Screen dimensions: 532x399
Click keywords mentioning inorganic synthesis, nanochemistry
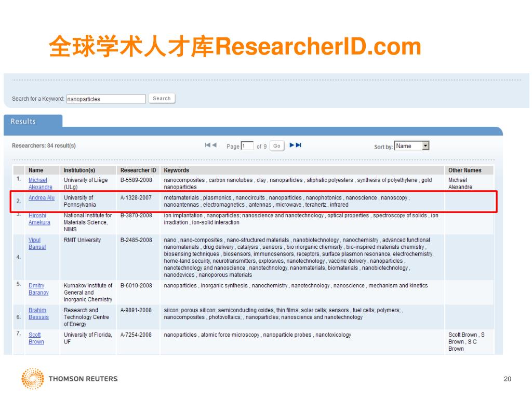click(296, 286)
